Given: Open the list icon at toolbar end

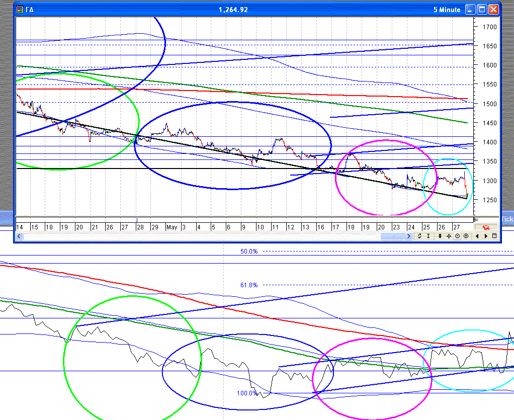Looking at the screenshot, I should (494, 236).
